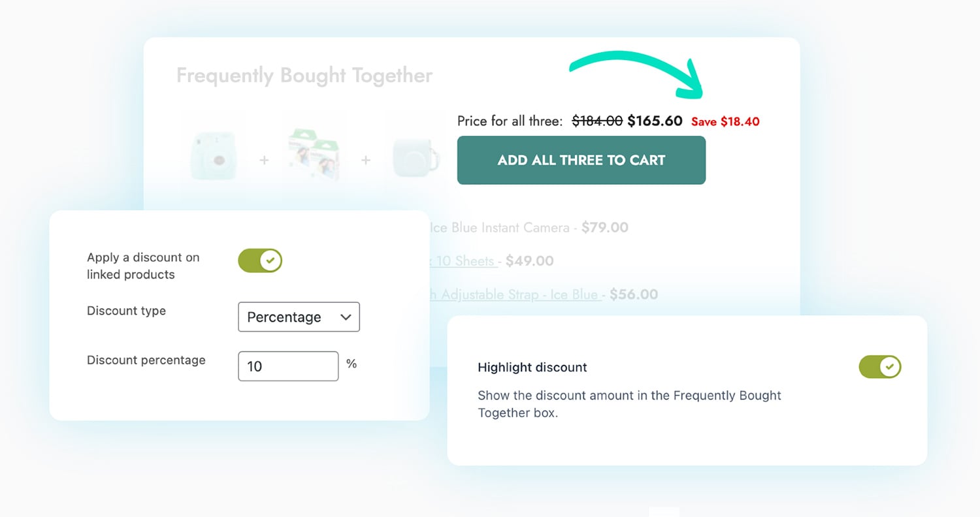Click the red Save $18.40 text

point(725,121)
